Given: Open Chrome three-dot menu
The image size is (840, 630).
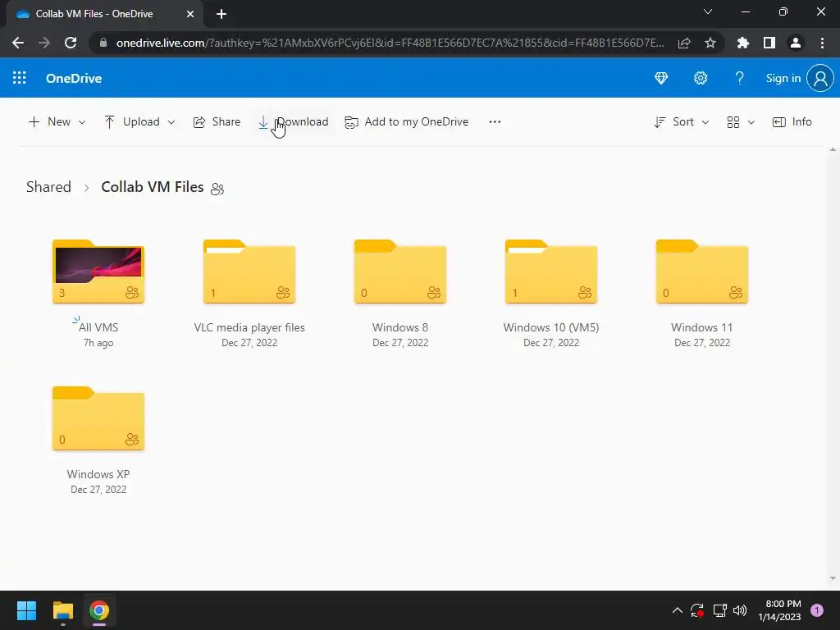Looking at the screenshot, I should click(822, 43).
